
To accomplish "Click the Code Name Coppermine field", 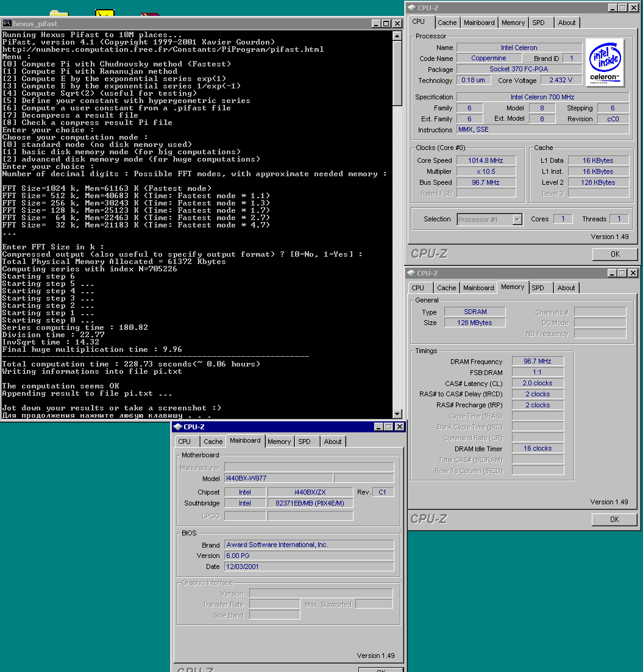I will tap(489, 59).
